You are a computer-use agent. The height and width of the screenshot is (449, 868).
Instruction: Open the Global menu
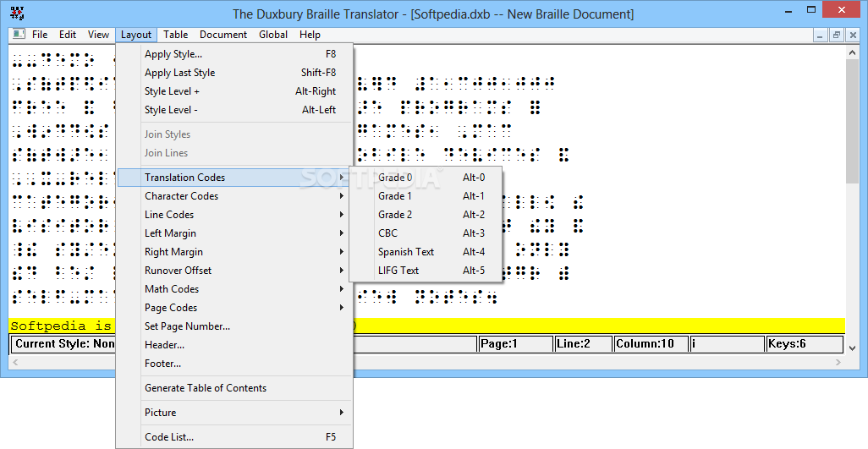pyautogui.click(x=273, y=35)
